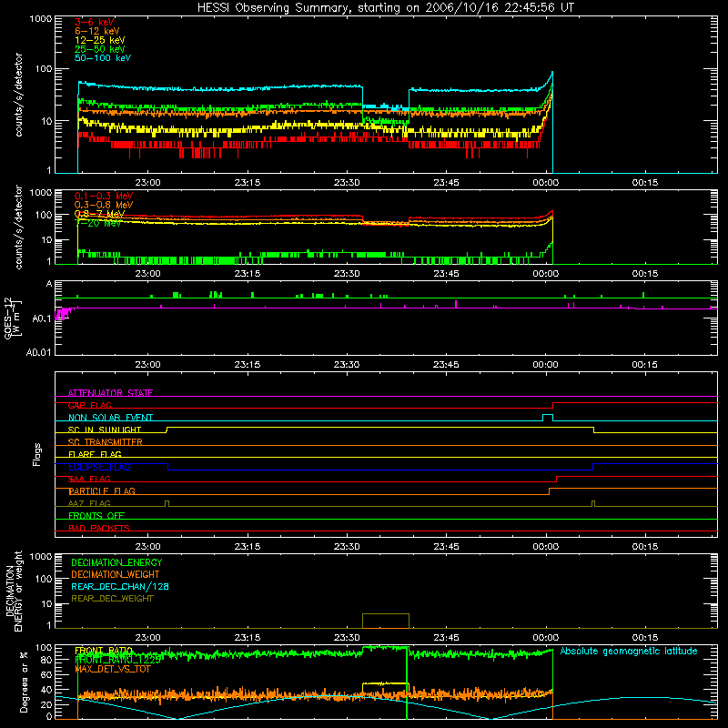The image size is (728, 728).
Task: Click the "A0.1" tick label on GOES axis
Action: click(42, 318)
